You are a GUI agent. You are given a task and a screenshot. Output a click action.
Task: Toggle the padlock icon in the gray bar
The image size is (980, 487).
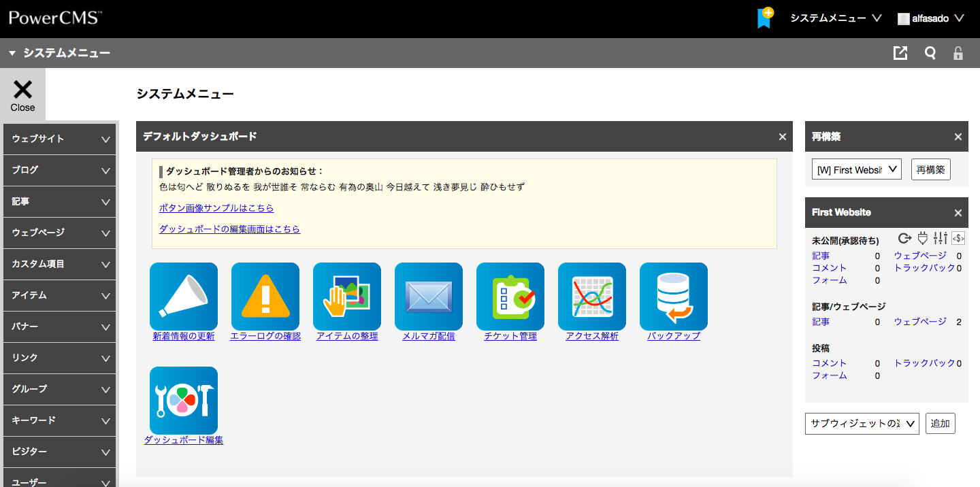pyautogui.click(x=958, y=53)
